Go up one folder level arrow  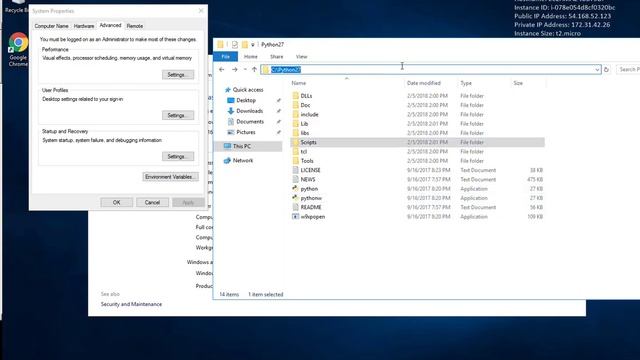254,69
